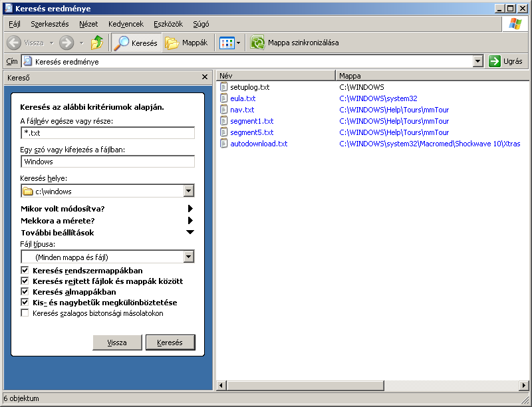Click the mmTour folder path of nav.txt
This screenshot has width=532, height=407.
[394, 110]
